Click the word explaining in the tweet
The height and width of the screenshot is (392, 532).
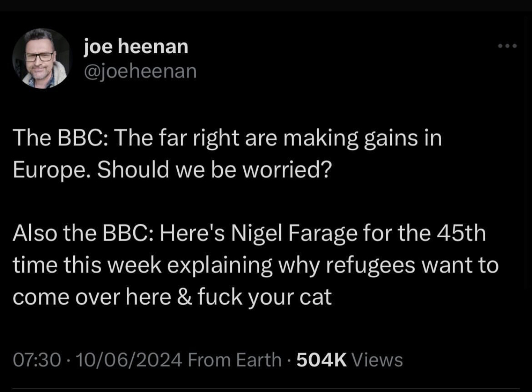click(219, 266)
